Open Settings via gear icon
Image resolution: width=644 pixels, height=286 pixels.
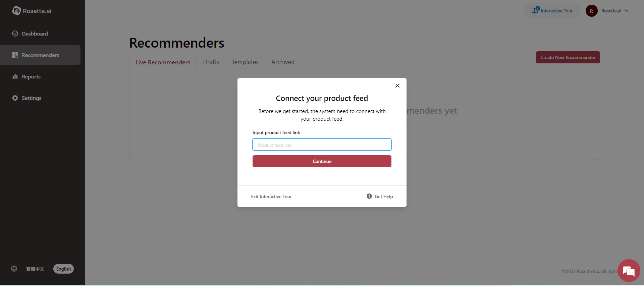(15, 98)
